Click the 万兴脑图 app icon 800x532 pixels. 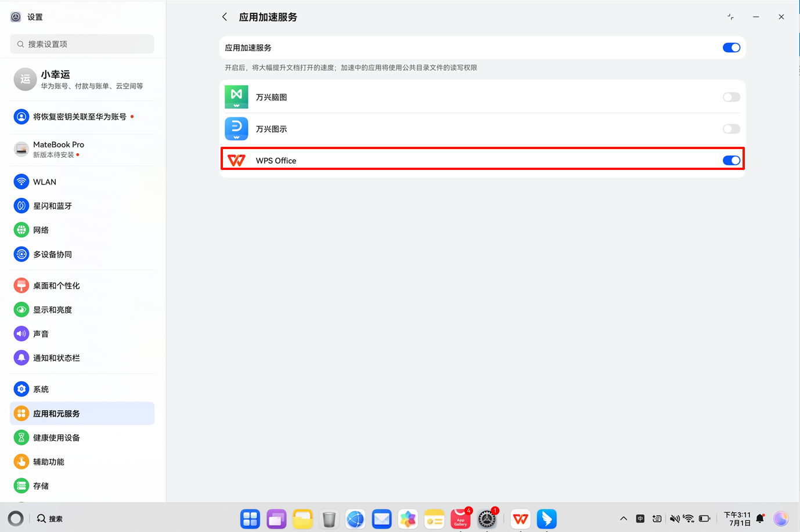coord(236,97)
